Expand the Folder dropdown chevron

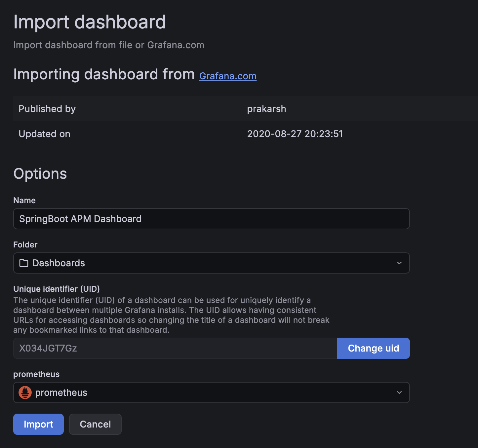399,263
